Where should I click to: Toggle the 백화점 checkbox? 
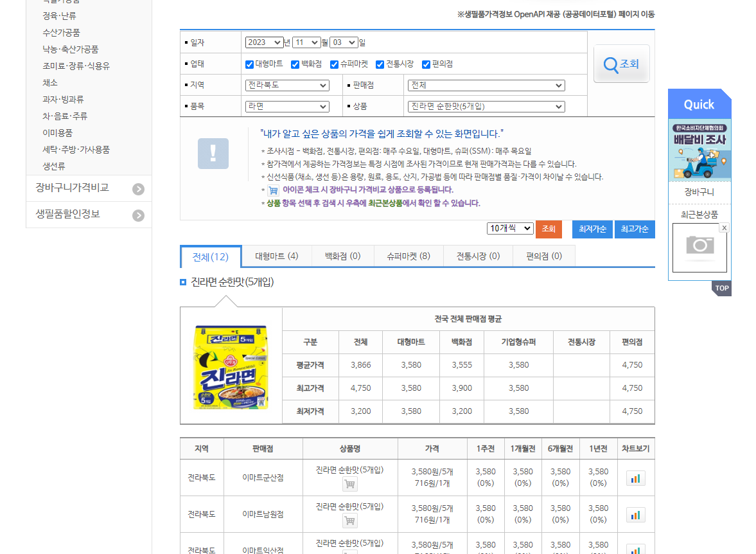pos(295,64)
